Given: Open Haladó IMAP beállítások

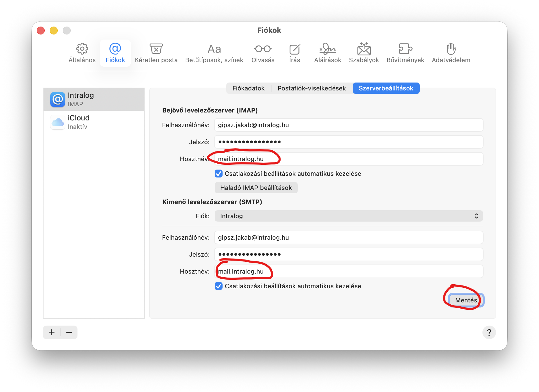Looking at the screenshot, I should coord(256,188).
